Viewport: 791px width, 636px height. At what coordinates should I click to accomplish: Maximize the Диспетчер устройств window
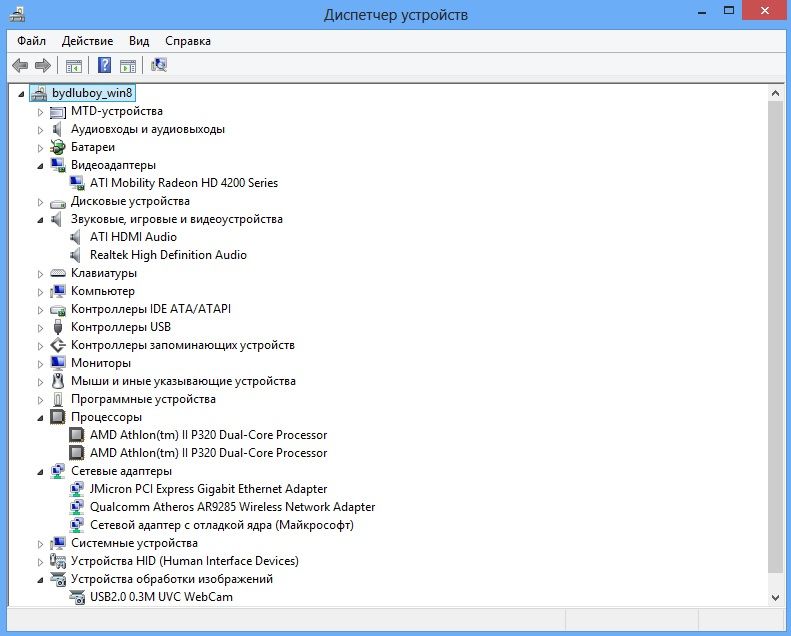point(728,10)
